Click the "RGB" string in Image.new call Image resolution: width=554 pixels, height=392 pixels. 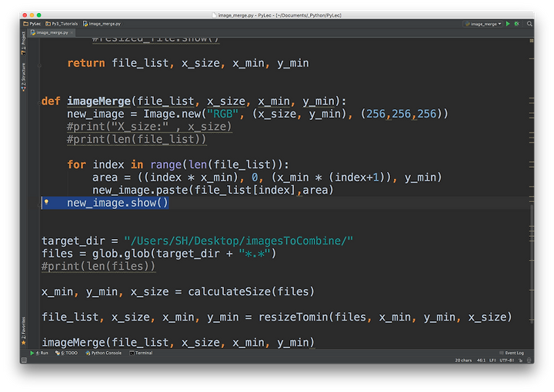[223, 114]
